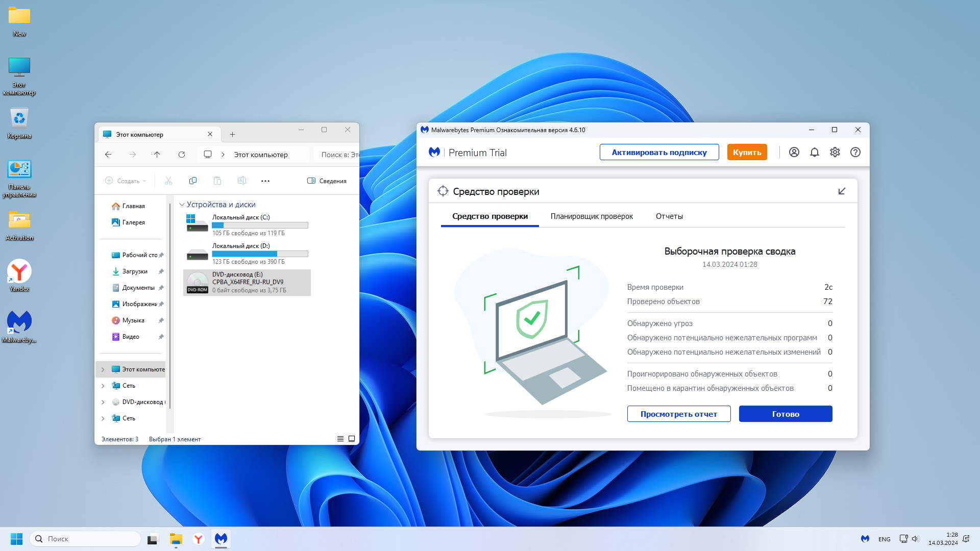Switch Explorer to large thumbnails view
The image size is (980, 551).
point(352,439)
